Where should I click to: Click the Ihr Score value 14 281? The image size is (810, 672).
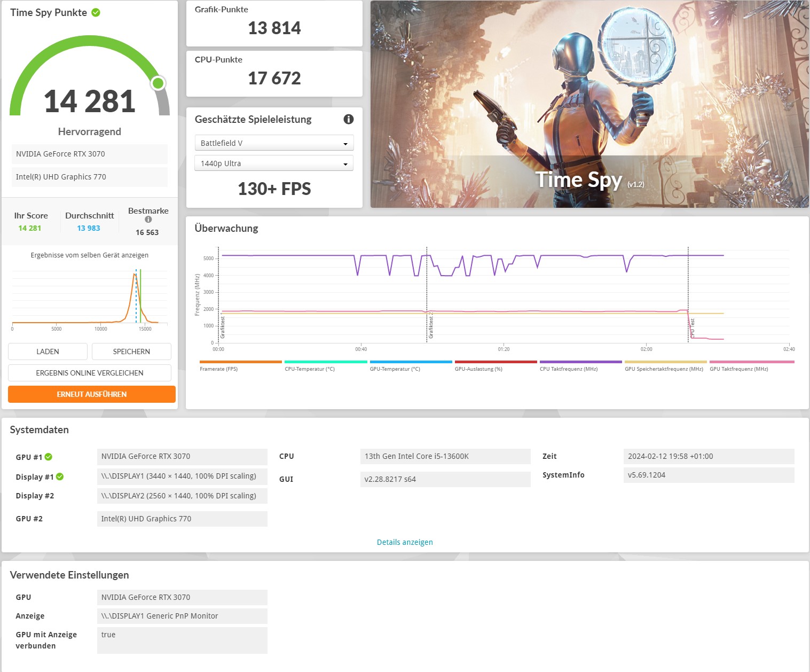click(30, 228)
